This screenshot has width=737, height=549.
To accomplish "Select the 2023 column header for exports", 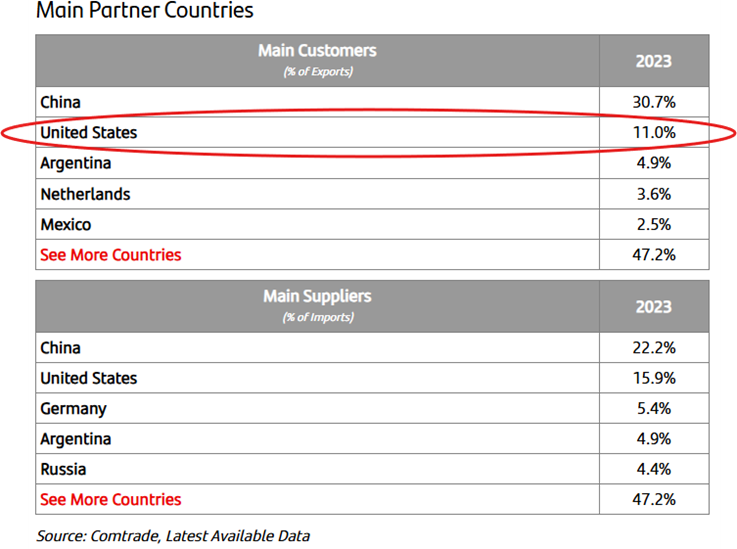I will (x=653, y=61).
